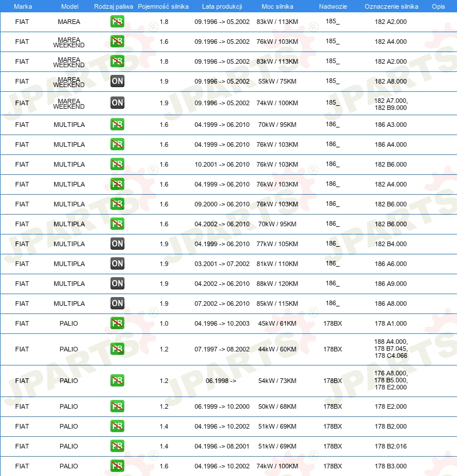The image size is (457, 476).
Task: Click power value 77kW / 105KM
Action: click(277, 244)
